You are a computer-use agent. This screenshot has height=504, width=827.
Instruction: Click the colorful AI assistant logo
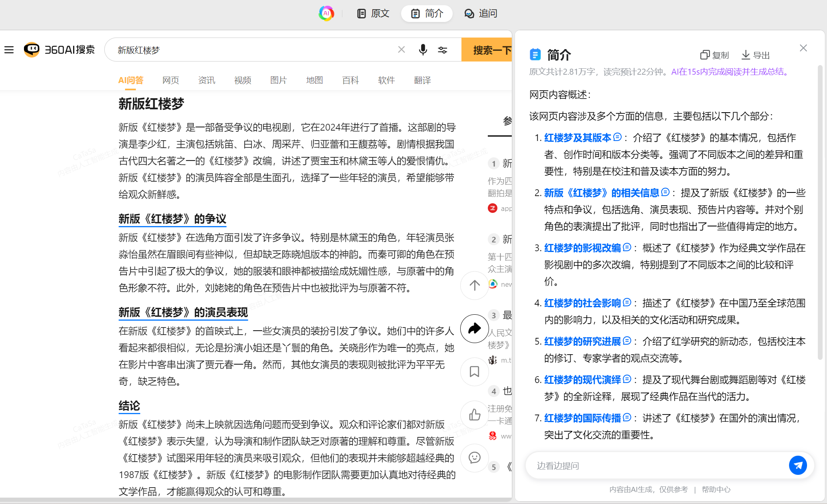coord(326,13)
